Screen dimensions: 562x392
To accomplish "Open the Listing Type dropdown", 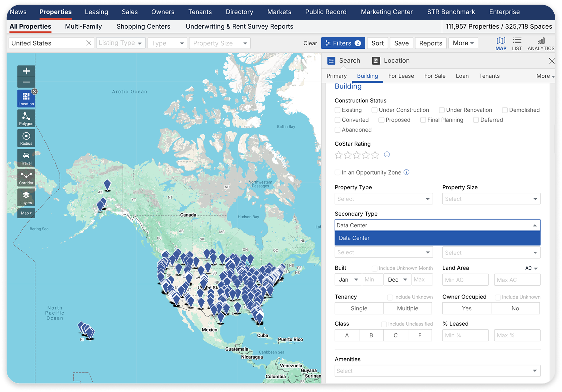I will 120,43.
